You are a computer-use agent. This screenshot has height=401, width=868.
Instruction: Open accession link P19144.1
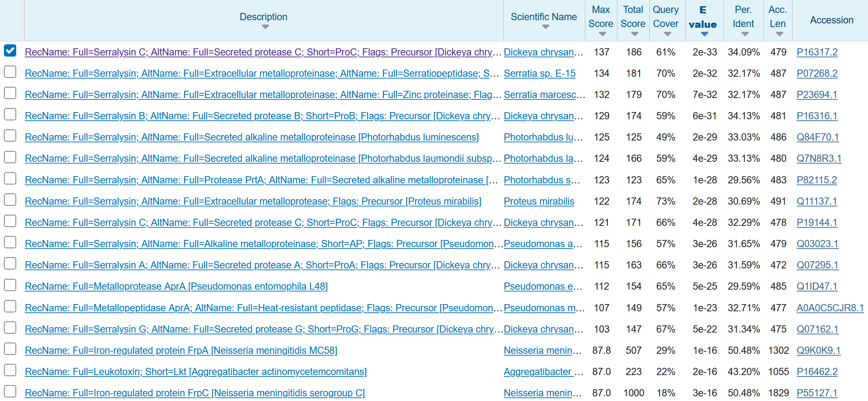(x=817, y=223)
